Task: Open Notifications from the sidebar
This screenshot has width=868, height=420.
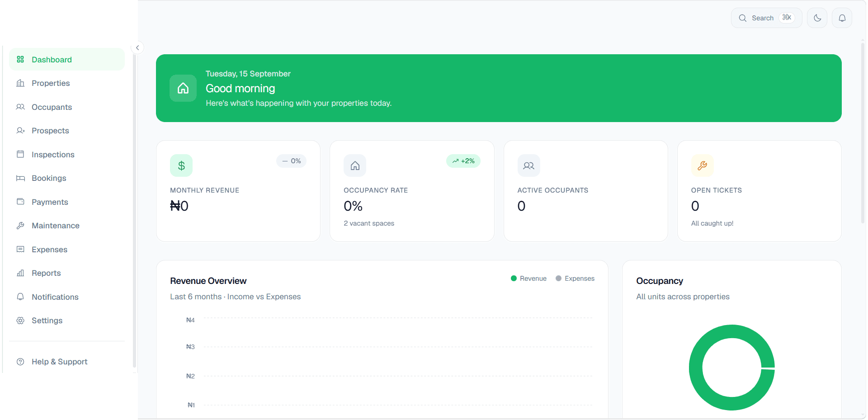Action: point(67,297)
